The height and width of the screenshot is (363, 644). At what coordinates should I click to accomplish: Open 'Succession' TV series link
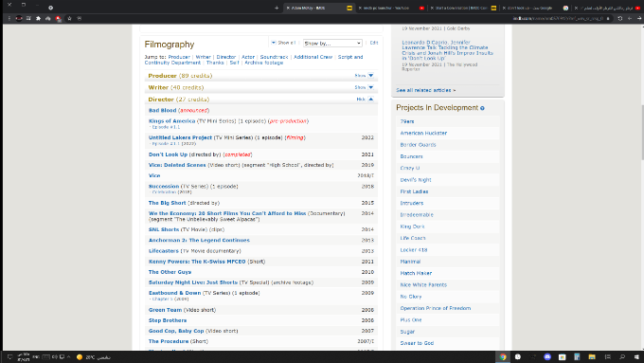(164, 187)
